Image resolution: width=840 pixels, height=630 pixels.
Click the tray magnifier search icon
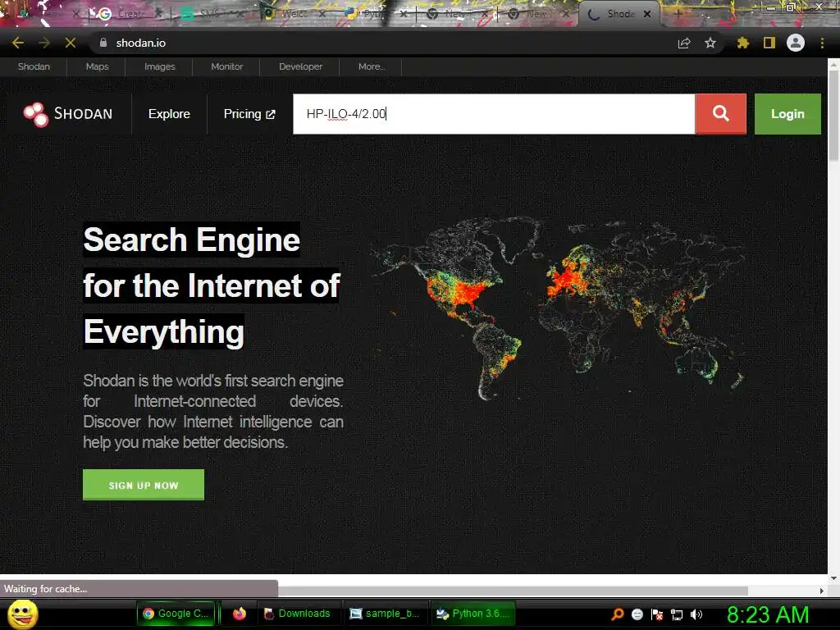[618, 614]
